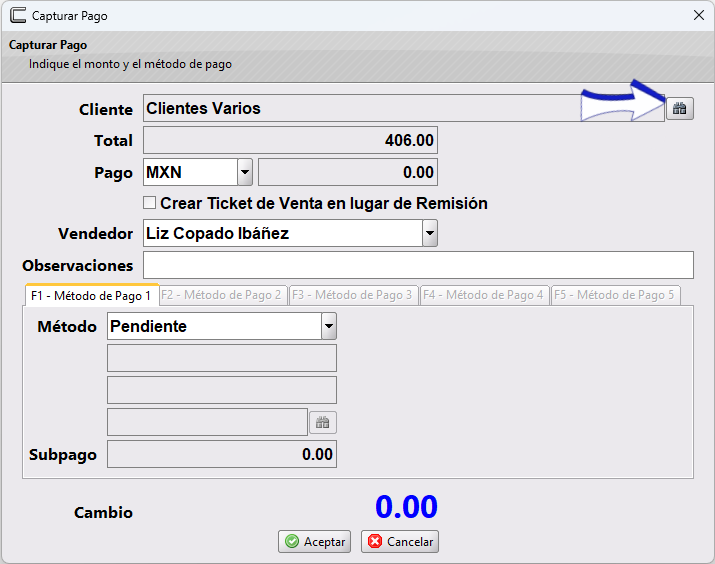Click first blank field under Método

(222, 358)
